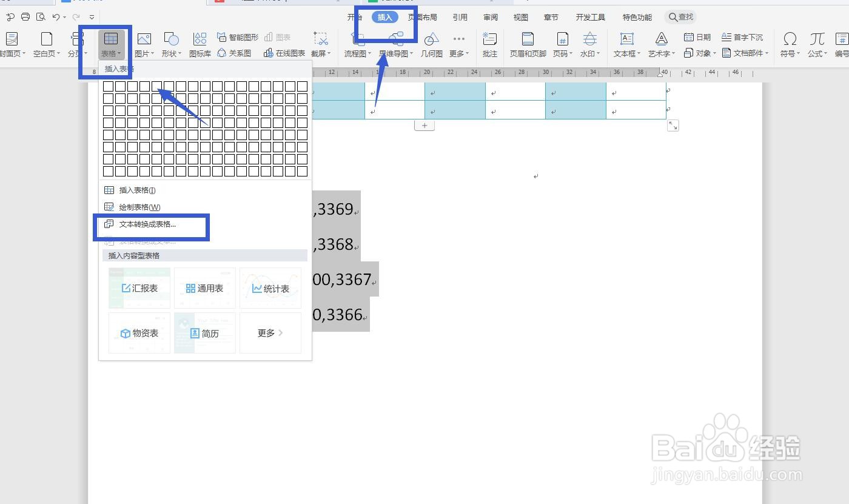Insert a 文本框 text box
Screen dimensions: 849x504
(x=626, y=44)
